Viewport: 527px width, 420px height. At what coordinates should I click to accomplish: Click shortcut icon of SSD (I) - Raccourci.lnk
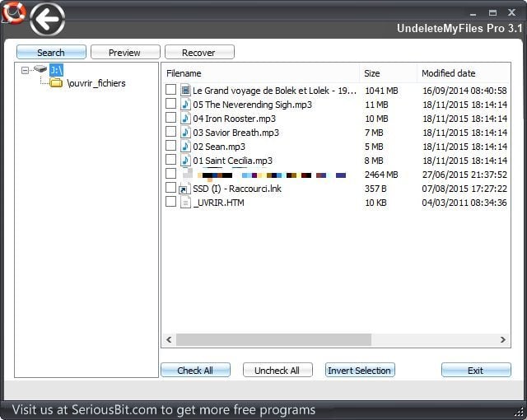click(183, 189)
